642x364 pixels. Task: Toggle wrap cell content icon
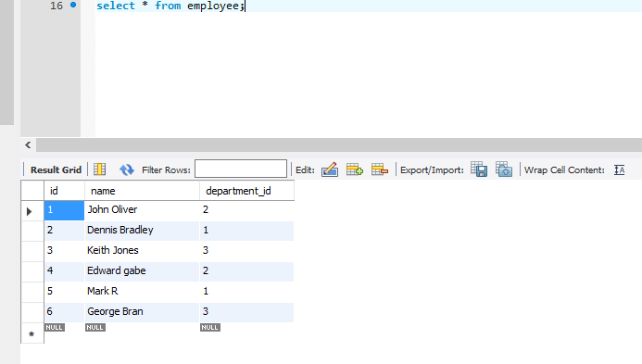[x=620, y=169]
